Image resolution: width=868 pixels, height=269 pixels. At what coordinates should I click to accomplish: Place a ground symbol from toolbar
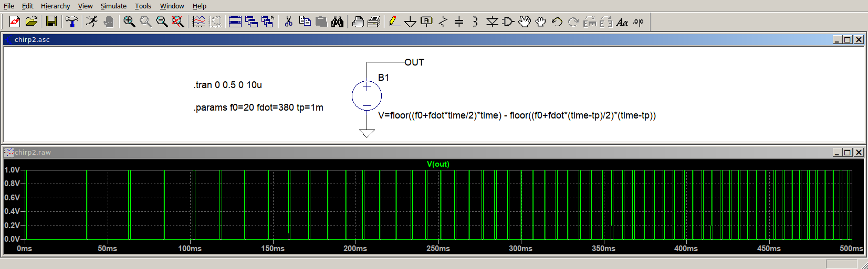tap(411, 21)
